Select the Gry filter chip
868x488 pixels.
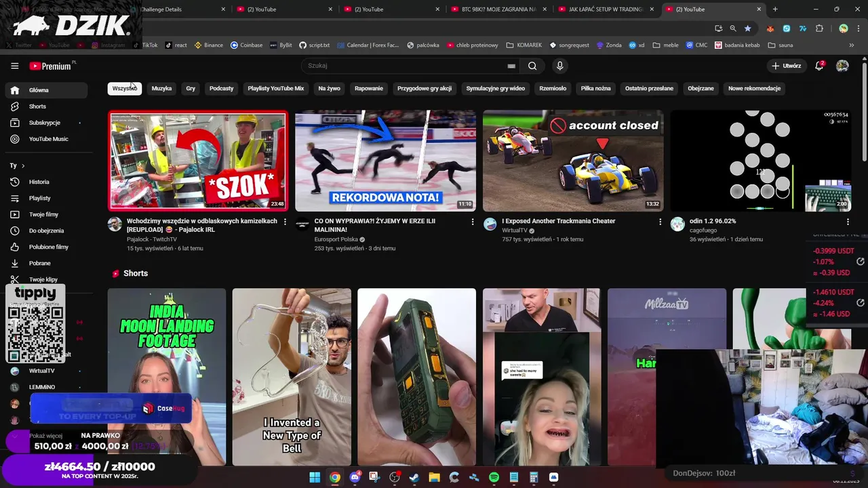coord(191,88)
